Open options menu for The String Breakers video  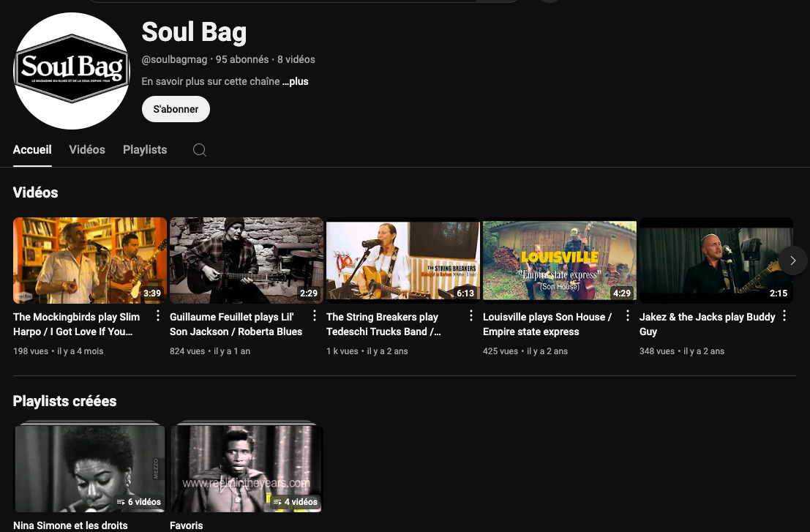(471, 315)
